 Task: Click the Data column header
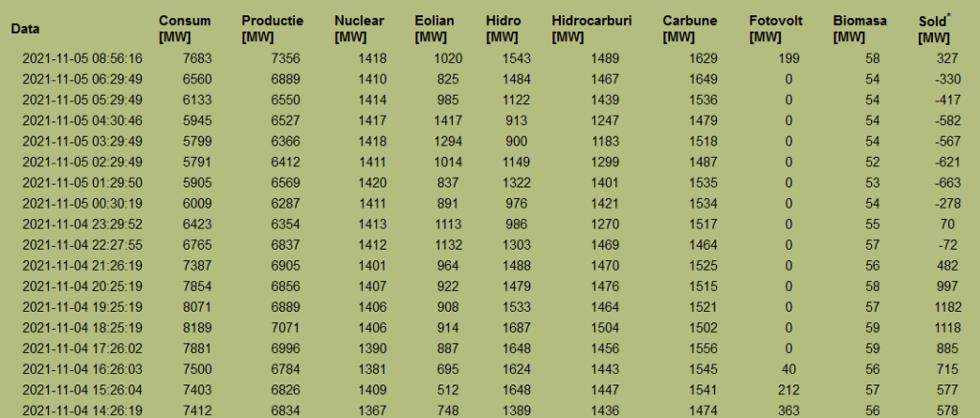(x=25, y=30)
